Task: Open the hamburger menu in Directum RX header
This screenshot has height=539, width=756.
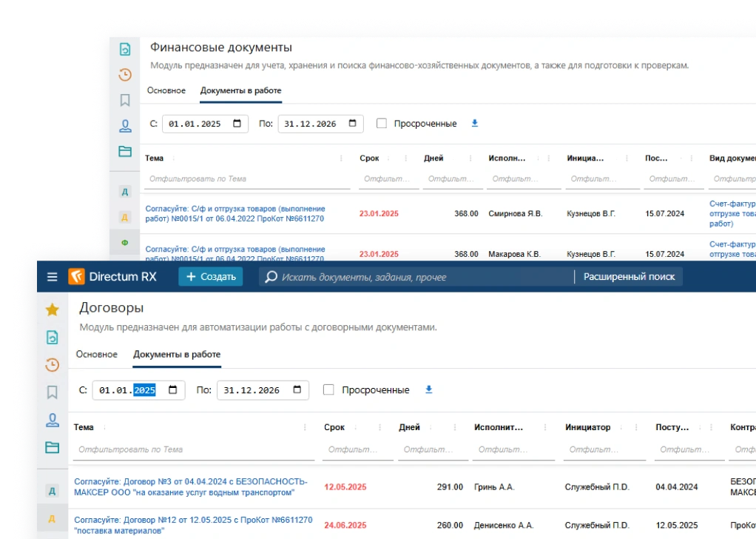Action: [52, 277]
